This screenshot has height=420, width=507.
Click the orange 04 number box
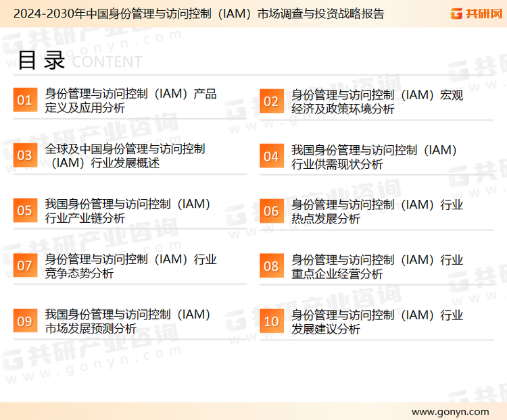[x=272, y=156]
